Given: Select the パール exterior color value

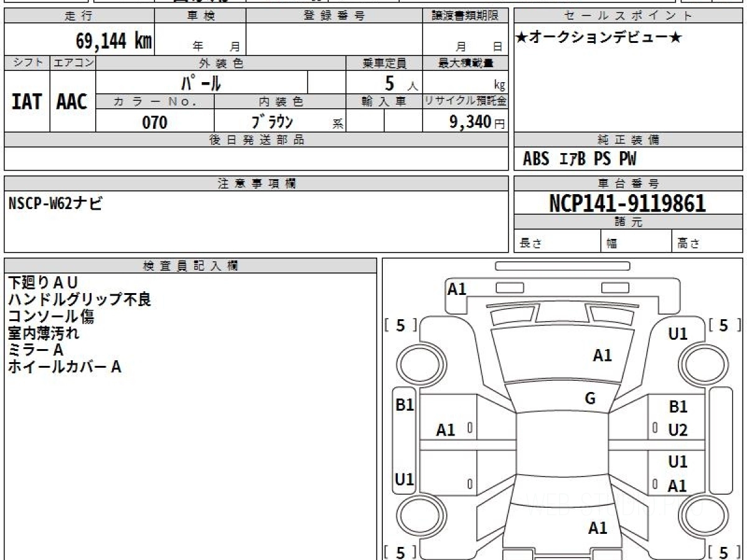Looking at the screenshot, I should 201,82.
